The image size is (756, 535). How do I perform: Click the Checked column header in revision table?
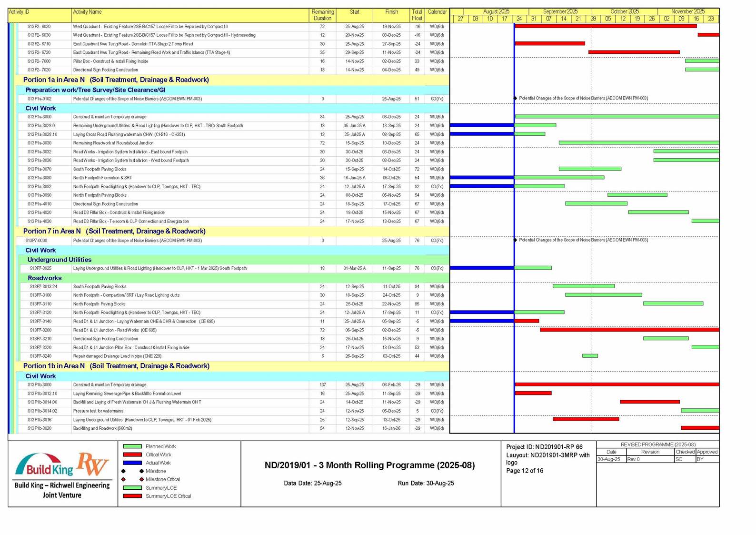coord(685,452)
